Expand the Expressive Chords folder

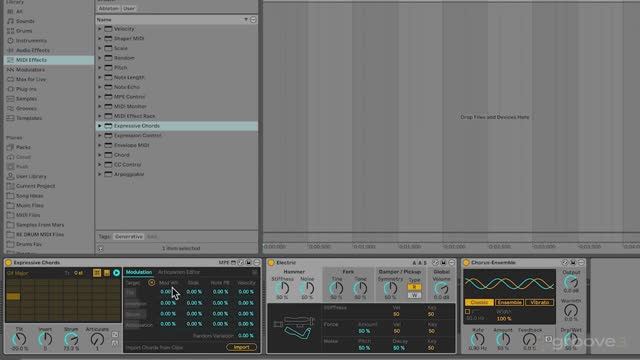(100, 126)
